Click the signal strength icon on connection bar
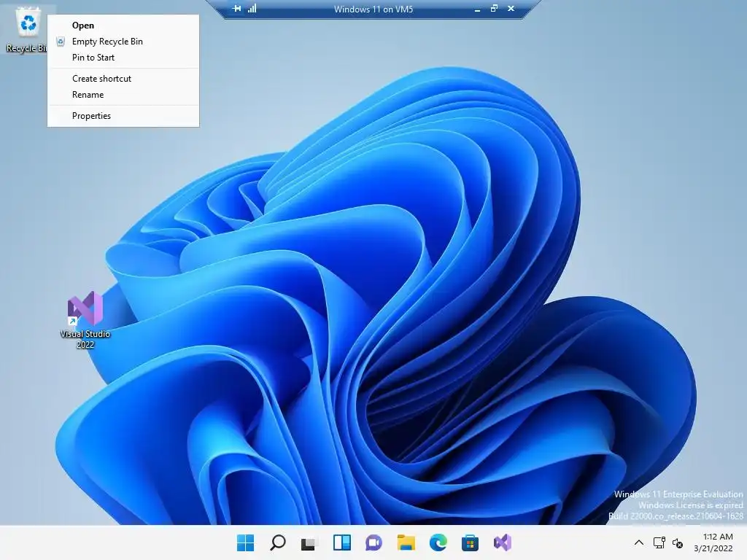 tap(252, 9)
